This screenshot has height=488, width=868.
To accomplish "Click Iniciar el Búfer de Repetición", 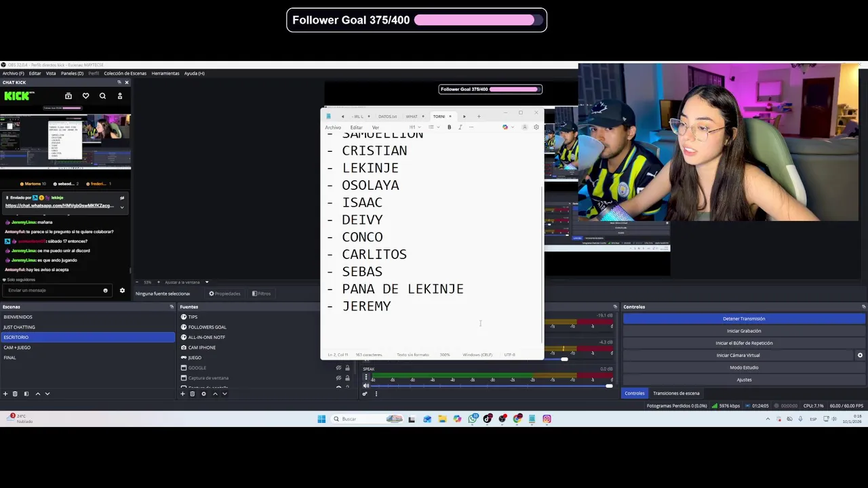I will pos(744,343).
